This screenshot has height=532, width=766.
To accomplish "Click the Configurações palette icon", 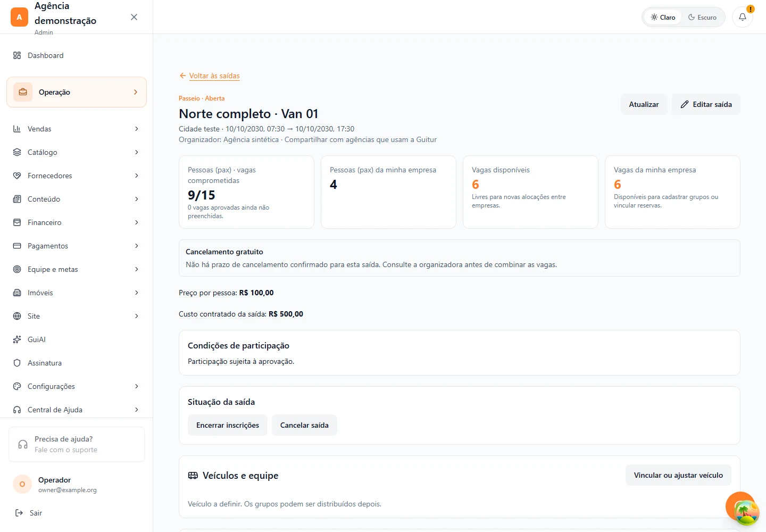I will pyautogui.click(x=17, y=386).
